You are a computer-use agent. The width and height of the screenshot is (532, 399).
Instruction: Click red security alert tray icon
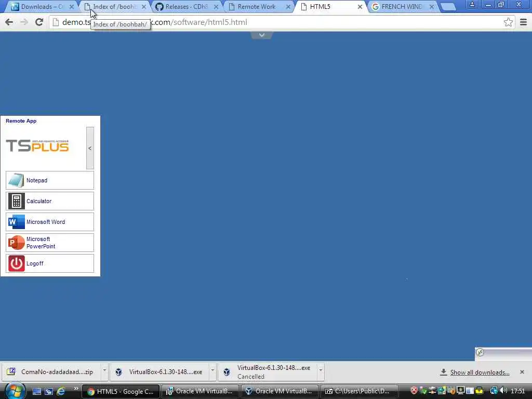pos(414,391)
